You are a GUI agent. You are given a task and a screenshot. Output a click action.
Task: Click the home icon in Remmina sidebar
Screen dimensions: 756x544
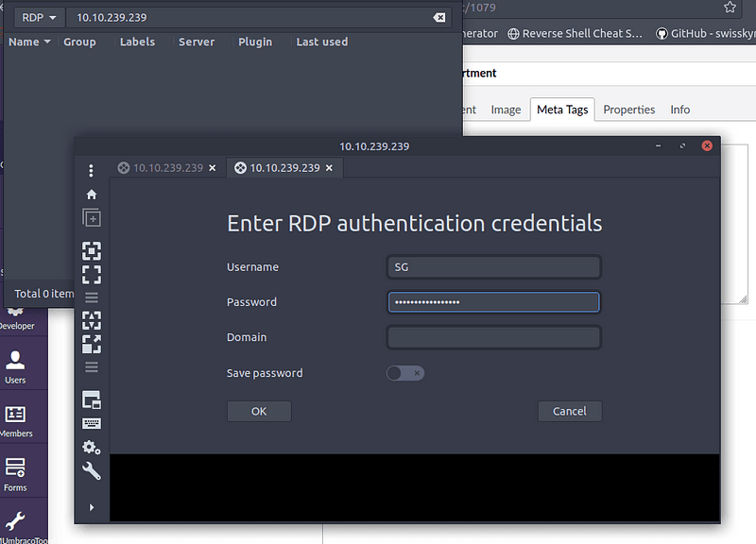tap(92, 195)
